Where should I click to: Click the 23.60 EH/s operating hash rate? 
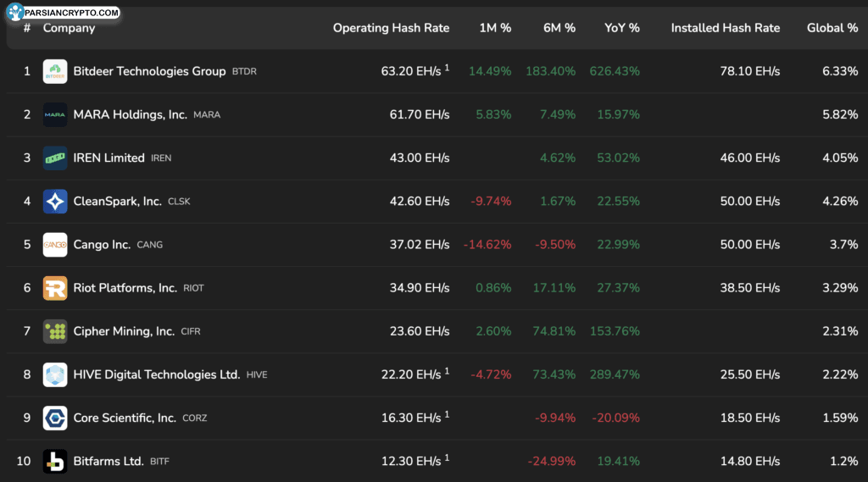coord(420,331)
